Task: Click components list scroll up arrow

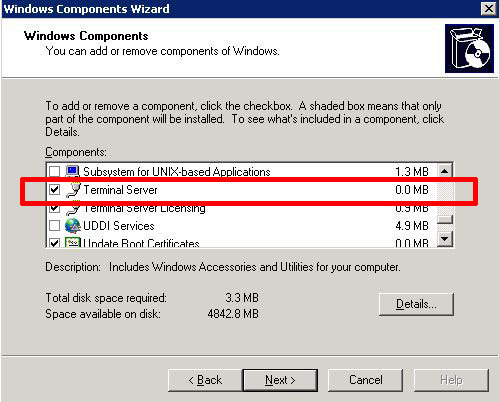Action: tap(444, 171)
